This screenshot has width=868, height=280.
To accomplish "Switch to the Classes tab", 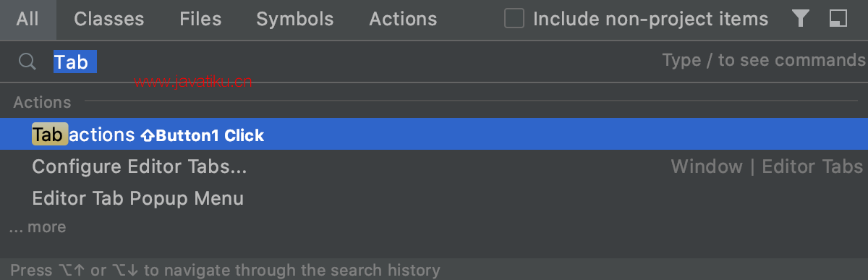I will click(109, 20).
